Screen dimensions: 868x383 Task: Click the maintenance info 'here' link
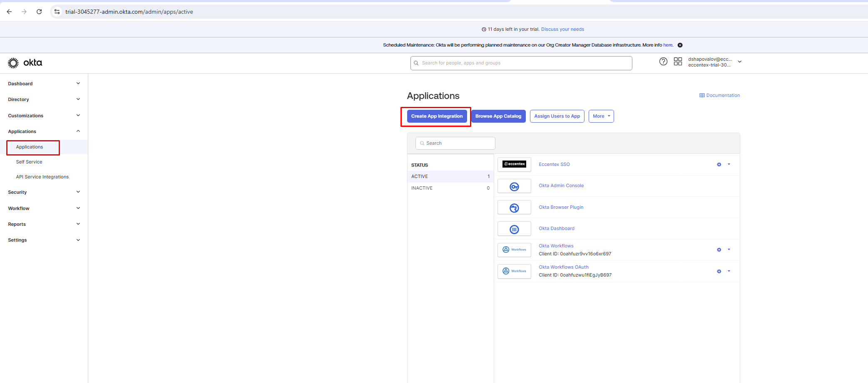click(668, 45)
